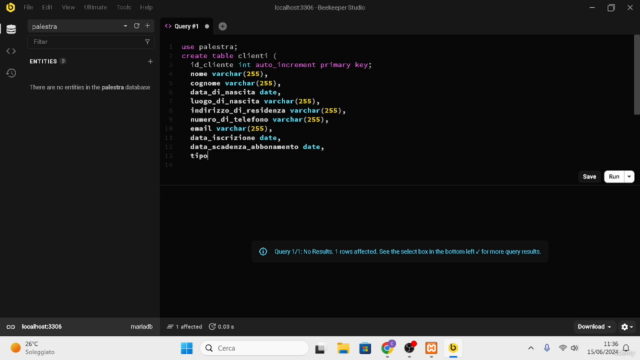640x360 pixels.
Task: Add new database plus icon
Action: 147,26
